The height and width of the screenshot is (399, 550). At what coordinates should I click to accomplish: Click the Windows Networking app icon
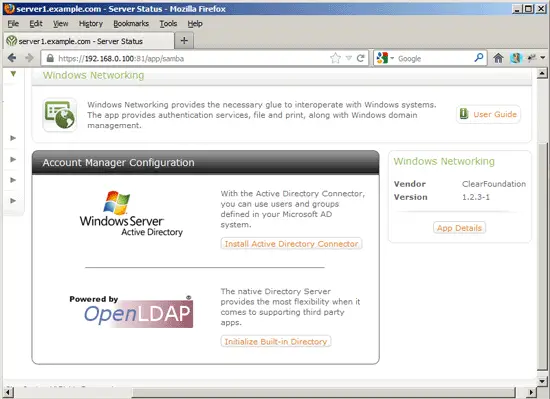60,115
